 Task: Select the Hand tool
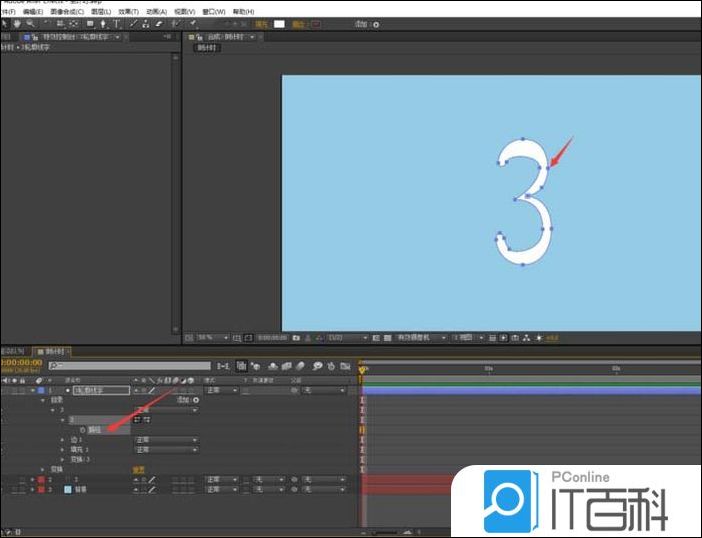tap(18, 22)
